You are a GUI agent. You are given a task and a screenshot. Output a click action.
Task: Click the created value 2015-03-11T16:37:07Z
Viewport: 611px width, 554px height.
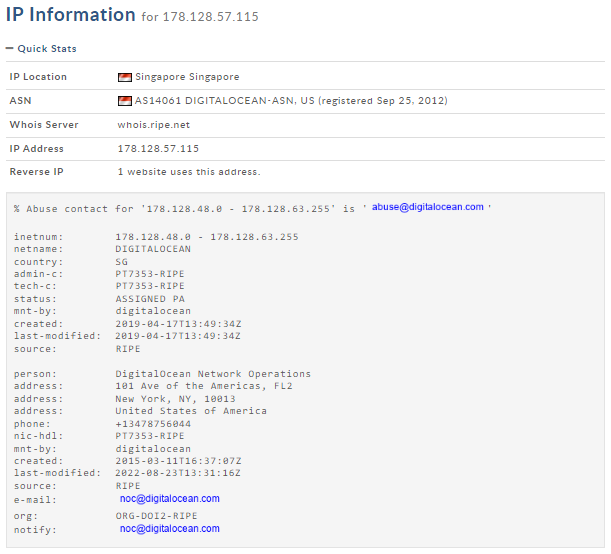[x=178, y=461]
